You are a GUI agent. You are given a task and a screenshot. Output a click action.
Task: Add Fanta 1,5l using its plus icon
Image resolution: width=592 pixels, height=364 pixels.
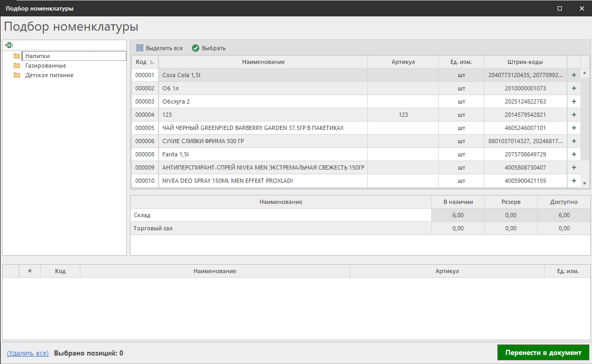pos(573,154)
